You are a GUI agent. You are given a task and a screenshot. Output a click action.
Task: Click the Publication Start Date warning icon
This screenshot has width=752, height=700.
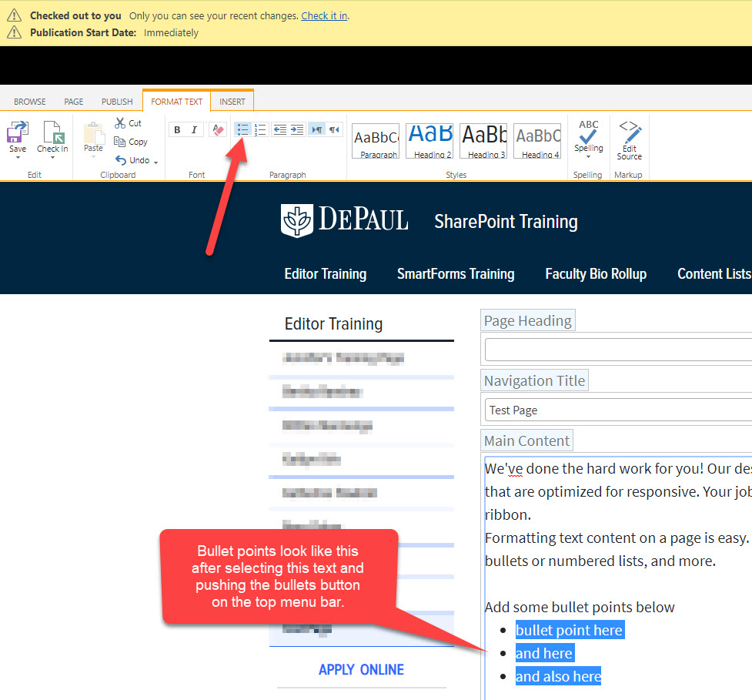pyautogui.click(x=15, y=32)
